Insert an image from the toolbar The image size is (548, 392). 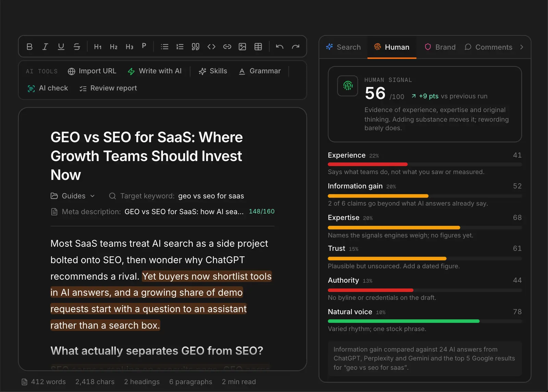coord(242,47)
